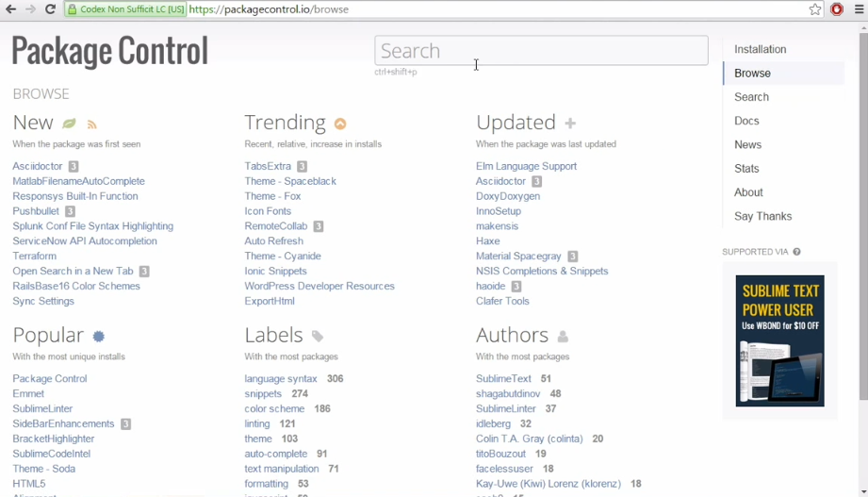Click the ST3 badge next to Pushbullet
Viewport: 868px width, 497px height.
click(70, 211)
